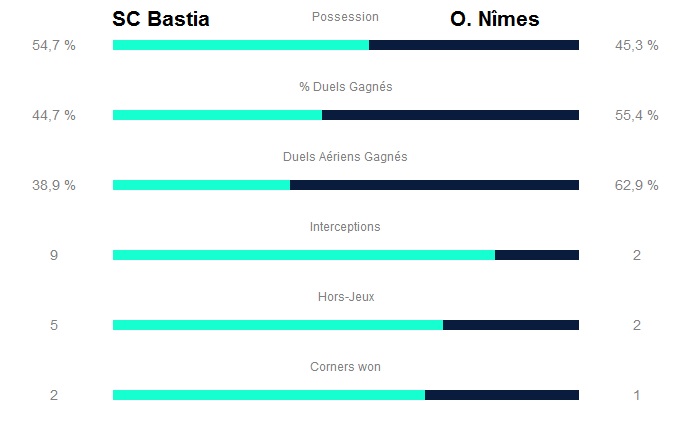688x431 pixels.
Task: Click the dark navy segment of the Possession bar
Action: (474, 45)
